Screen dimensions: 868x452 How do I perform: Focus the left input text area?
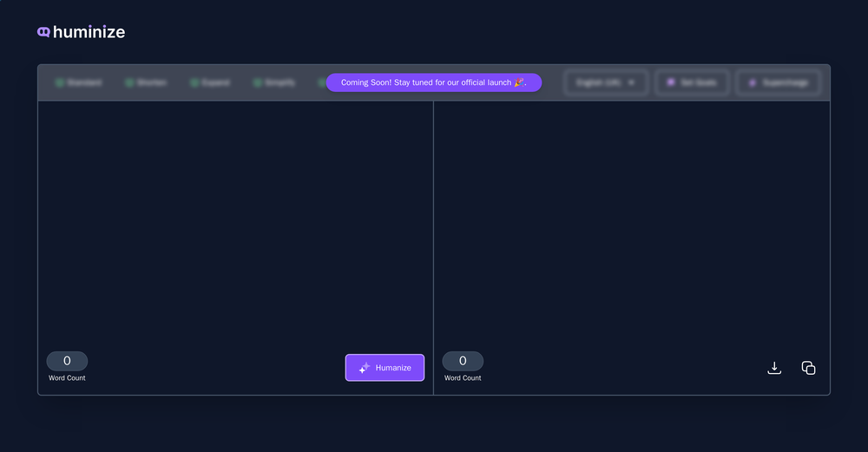click(234, 217)
